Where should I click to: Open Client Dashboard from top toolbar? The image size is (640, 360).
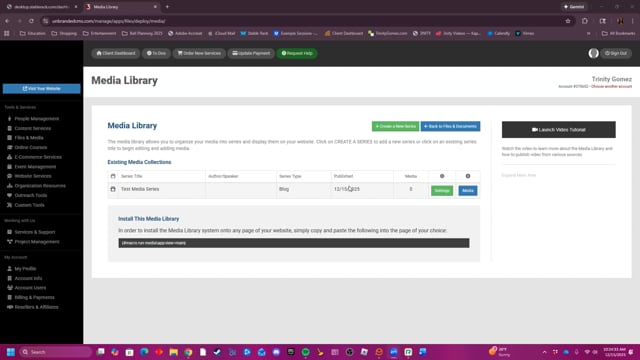pos(116,53)
